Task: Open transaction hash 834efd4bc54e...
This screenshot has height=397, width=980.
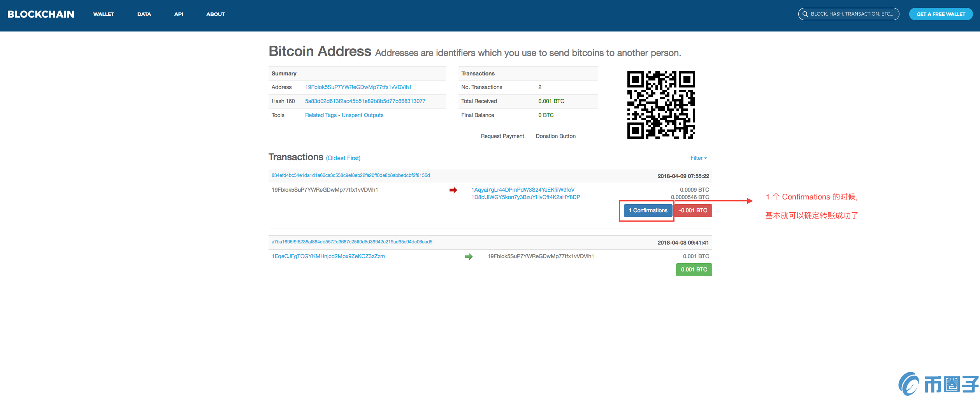Action: click(351, 175)
